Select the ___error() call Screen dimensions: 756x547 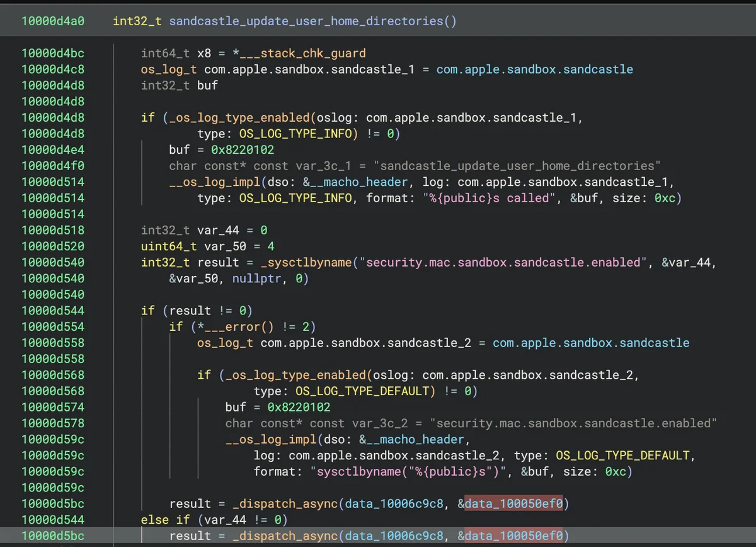tap(243, 326)
